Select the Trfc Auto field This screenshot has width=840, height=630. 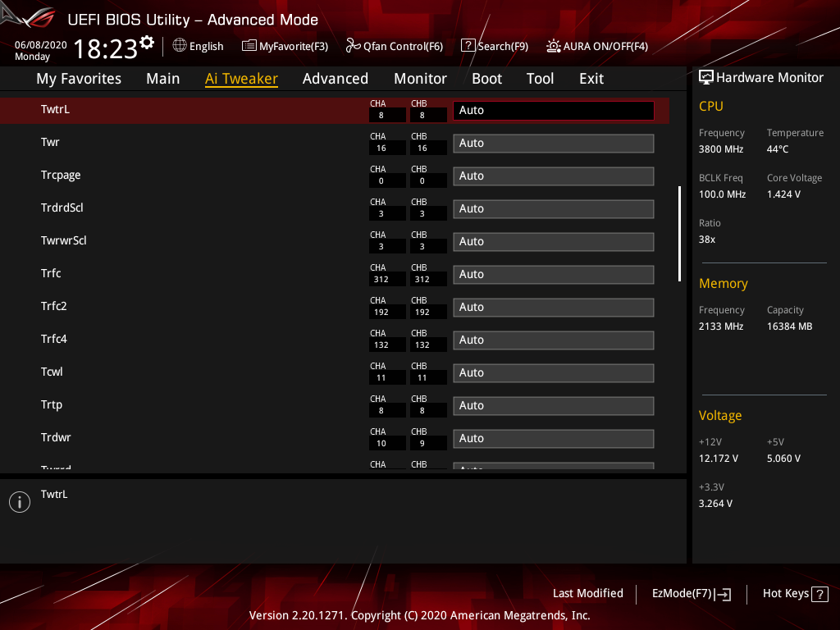click(x=554, y=274)
